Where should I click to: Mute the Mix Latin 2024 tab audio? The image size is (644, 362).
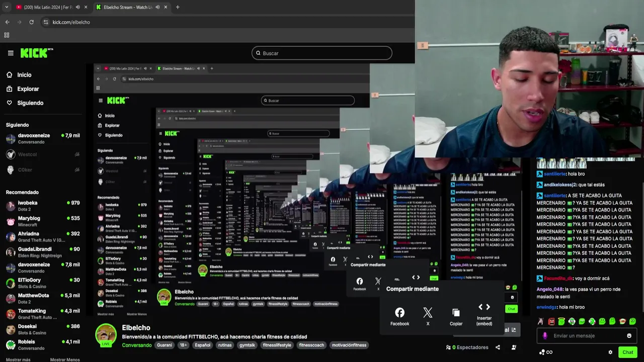78,7
